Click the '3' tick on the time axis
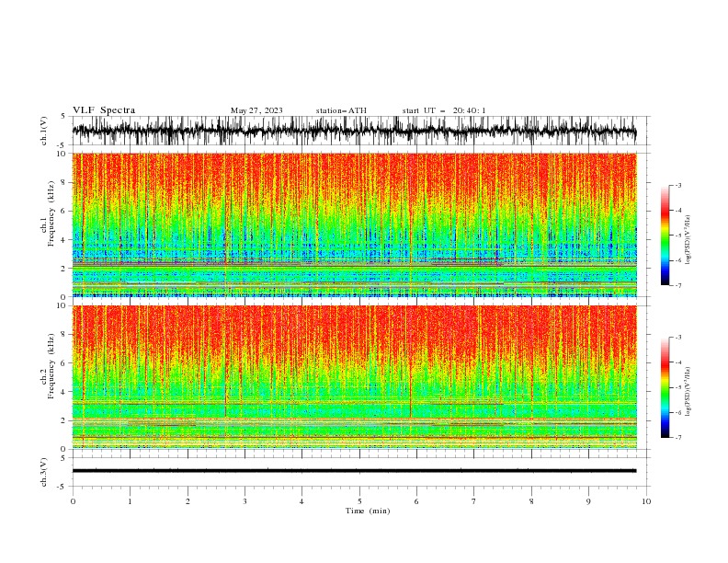 (x=245, y=501)
